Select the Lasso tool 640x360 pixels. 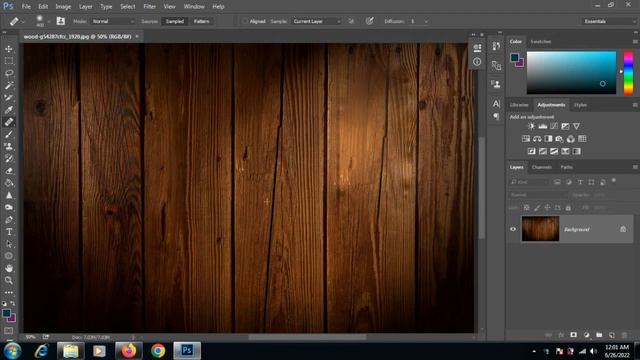click(9, 73)
